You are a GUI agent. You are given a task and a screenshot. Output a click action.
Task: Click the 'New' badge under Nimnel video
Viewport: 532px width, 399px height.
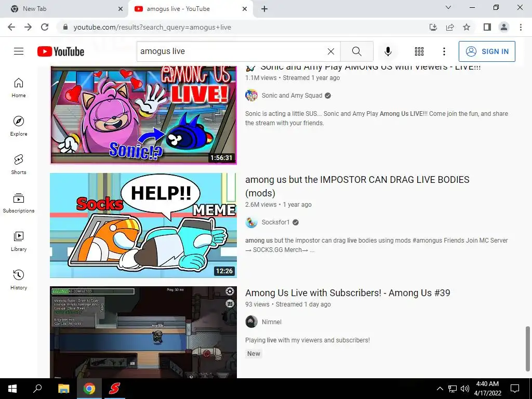pyautogui.click(x=254, y=353)
